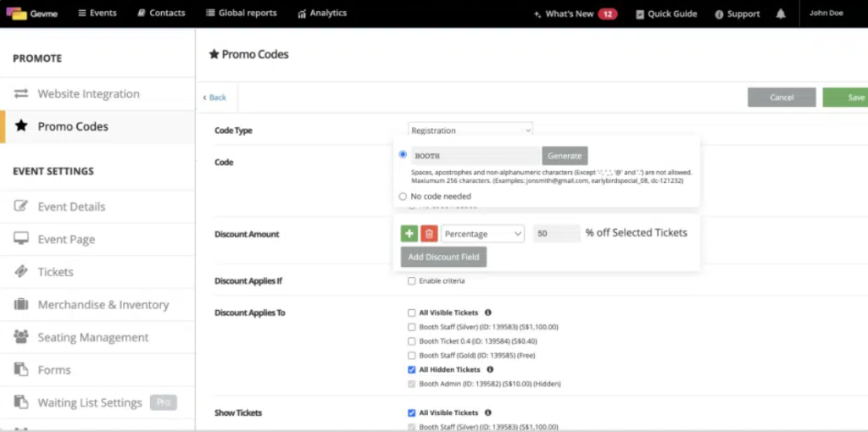Click the Add Discount Field button

(443, 257)
